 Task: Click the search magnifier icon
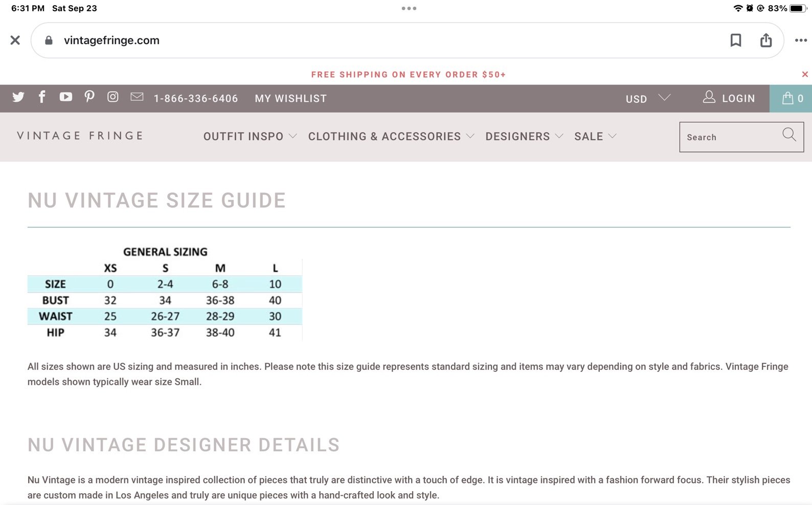789,135
